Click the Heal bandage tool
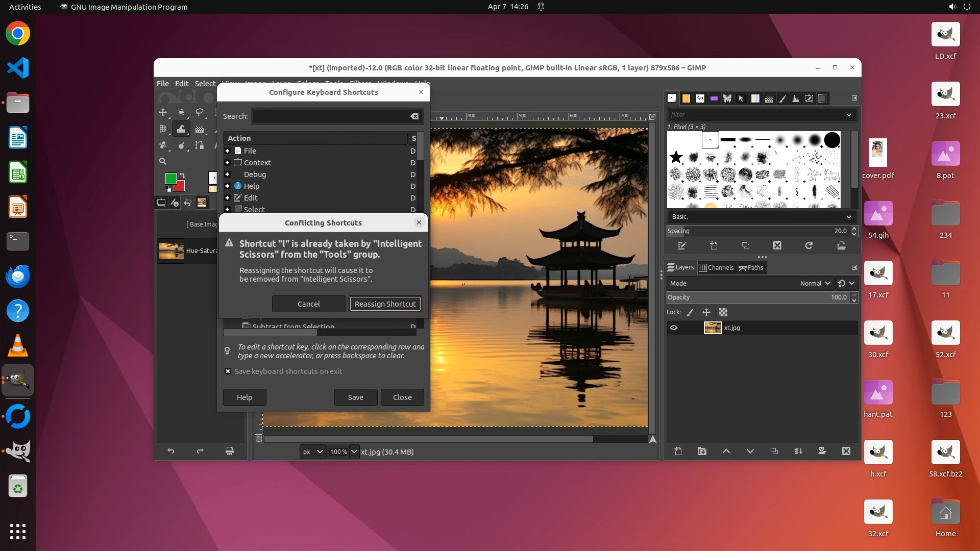This screenshot has height=551, width=980. coord(163,145)
